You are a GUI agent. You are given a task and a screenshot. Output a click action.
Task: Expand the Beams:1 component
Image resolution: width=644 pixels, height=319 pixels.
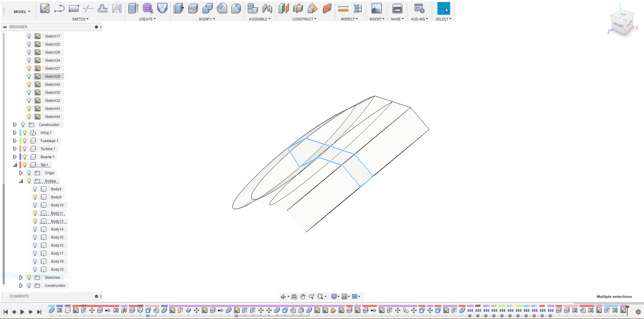pyautogui.click(x=15, y=157)
